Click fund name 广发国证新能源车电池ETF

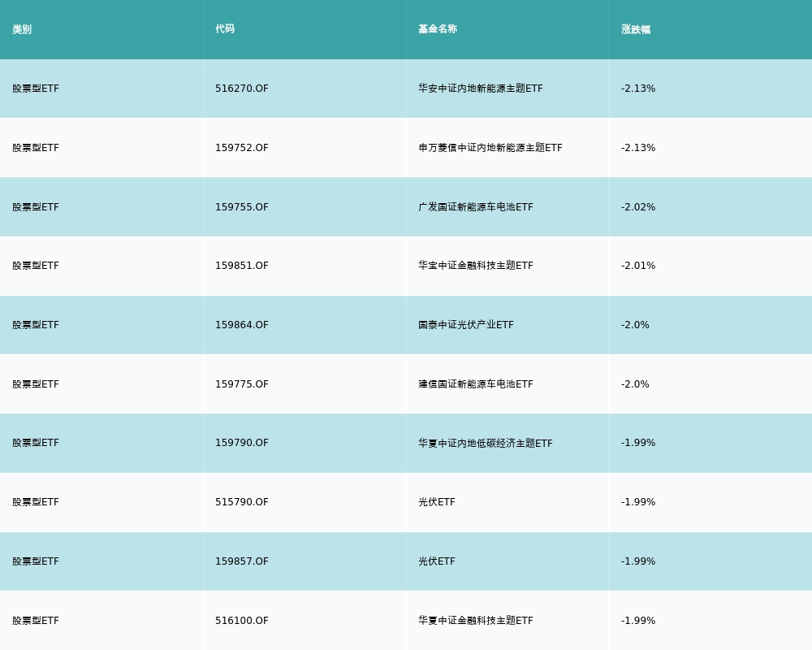pyautogui.click(x=476, y=207)
